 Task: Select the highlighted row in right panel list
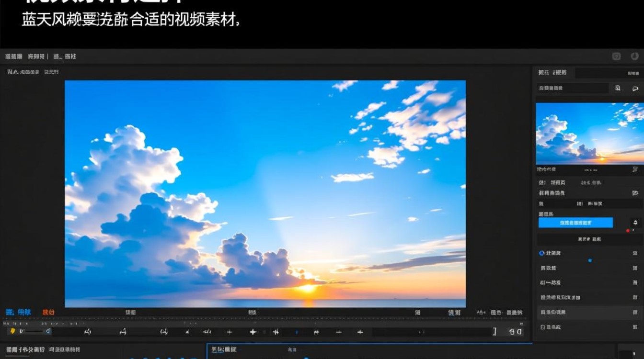(x=589, y=312)
